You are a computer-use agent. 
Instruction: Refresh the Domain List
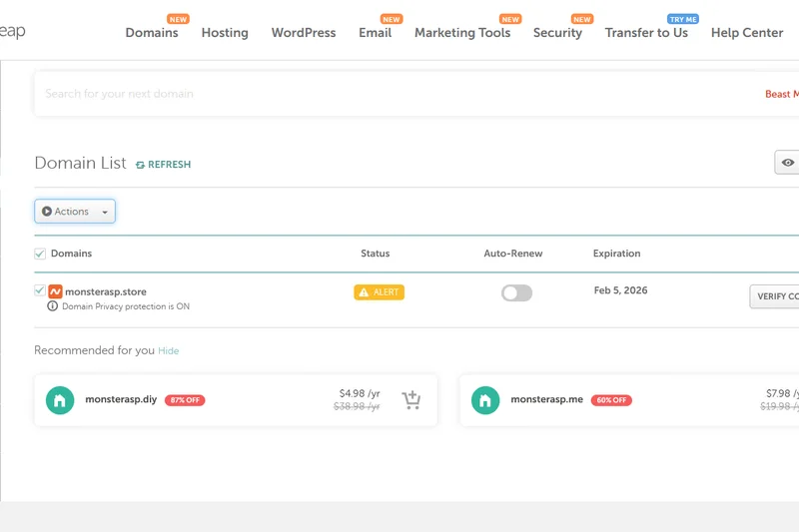[x=163, y=165]
